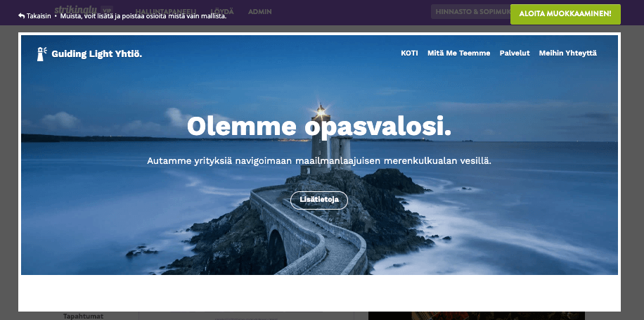Image resolution: width=644 pixels, height=320 pixels.
Task: Open the Palvelut nav item
Action: [x=515, y=53]
